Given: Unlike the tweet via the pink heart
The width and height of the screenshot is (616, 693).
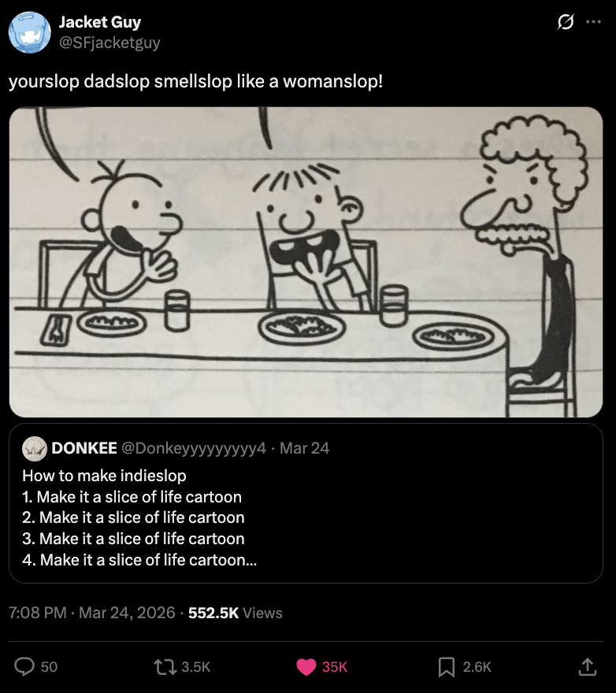Looking at the screenshot, I should coord(306,666).
